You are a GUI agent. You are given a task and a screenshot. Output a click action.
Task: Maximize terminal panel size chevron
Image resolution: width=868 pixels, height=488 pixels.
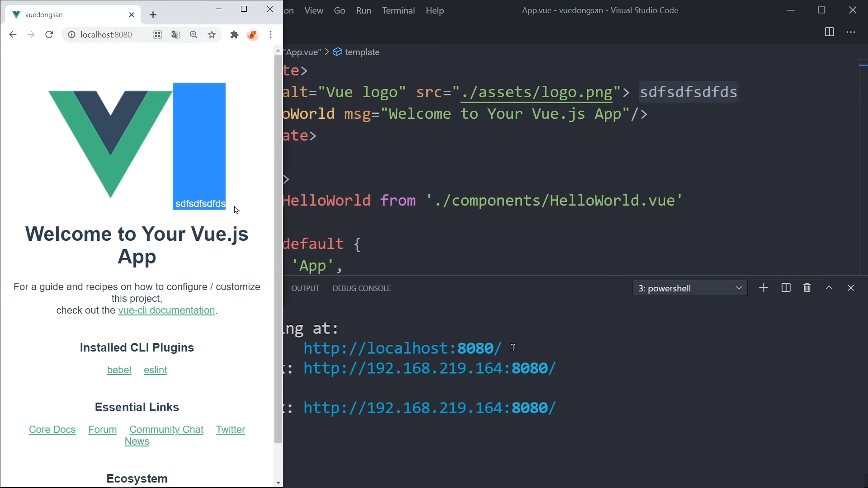tap(830, 288)
